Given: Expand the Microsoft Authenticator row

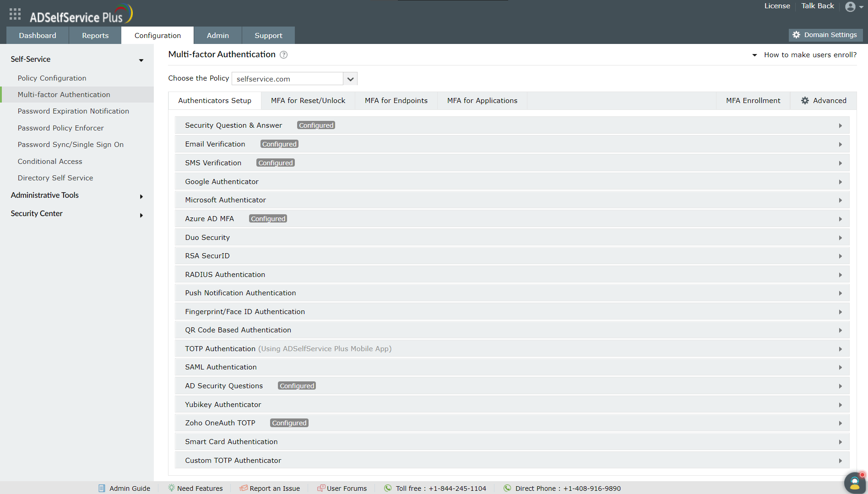Looking at the screenshot, I should pyautogui.click(x=512, y=200).
